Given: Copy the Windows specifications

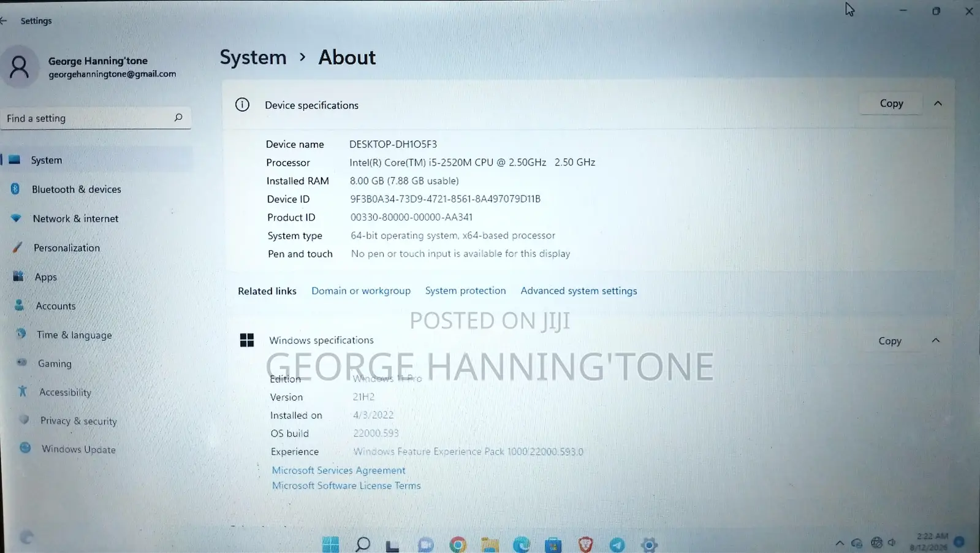Looking at the screenshot, I should point(889,341).
